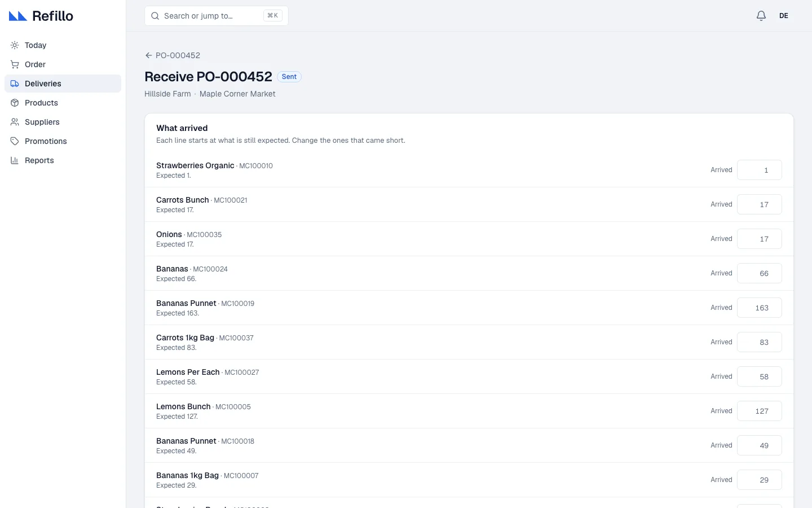Edit Strawberries Organic arrived quantity
The image size is (812, 508).
coord(760,170)
